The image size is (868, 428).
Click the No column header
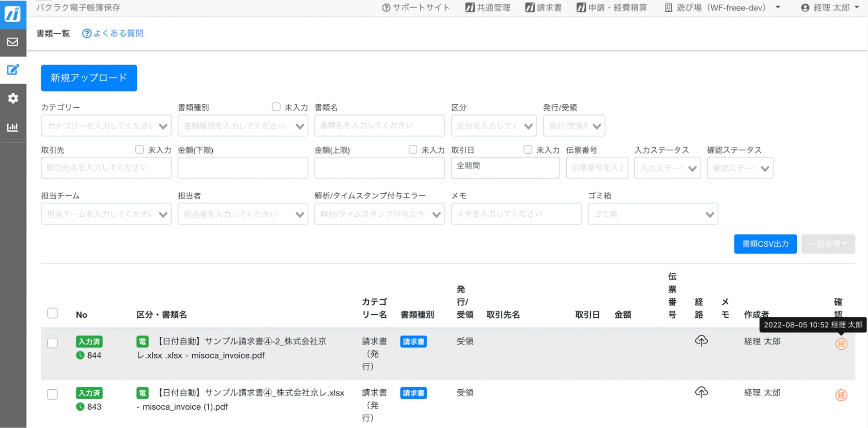tap(81, 315)
